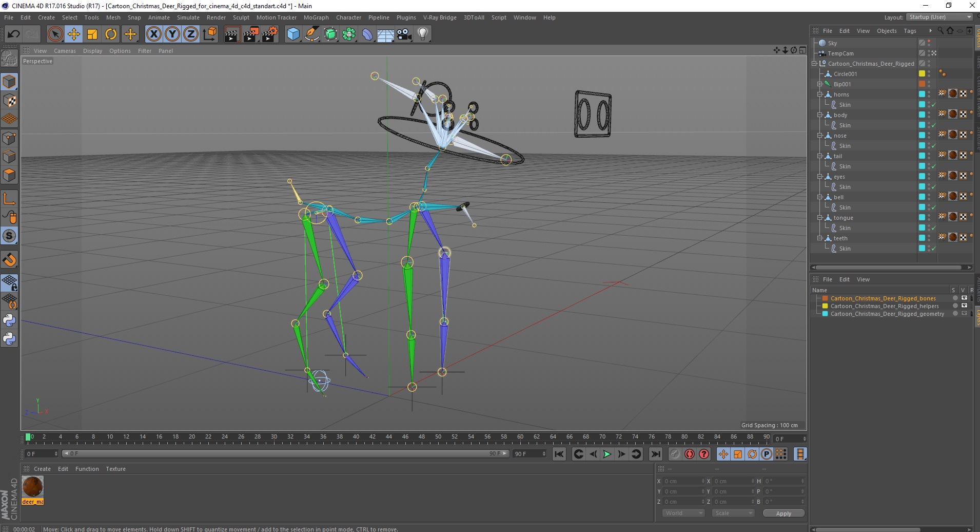Activate the Scale tool
The width and height of the screenshot is (980, 532).
(x=92, y=34)
